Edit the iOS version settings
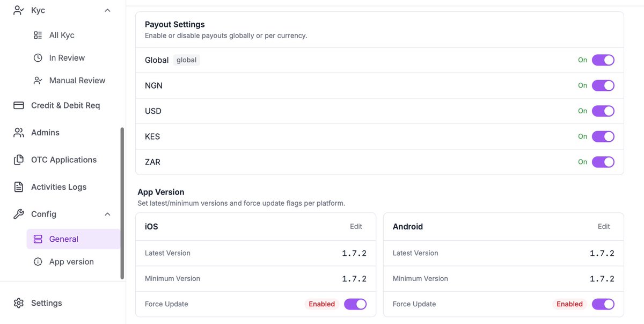 click(x=356, y=227)
